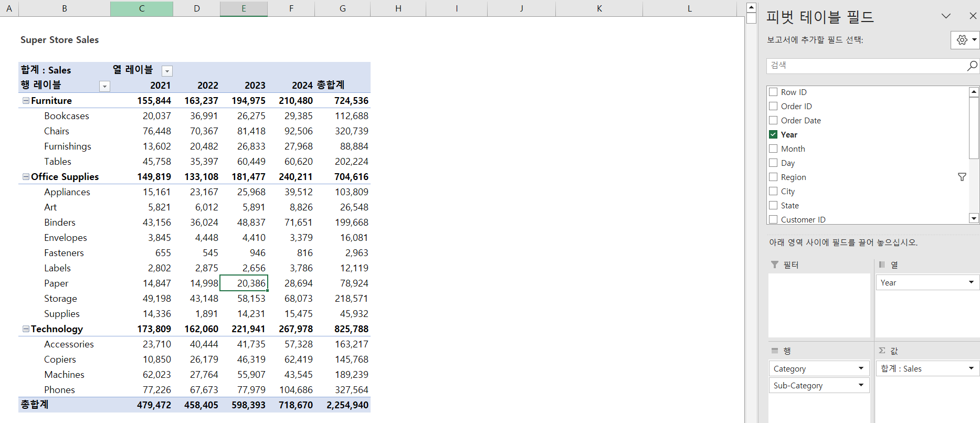The image size is (980, 423).
Task: Select column E header
Action: click(x=244, y=8)
